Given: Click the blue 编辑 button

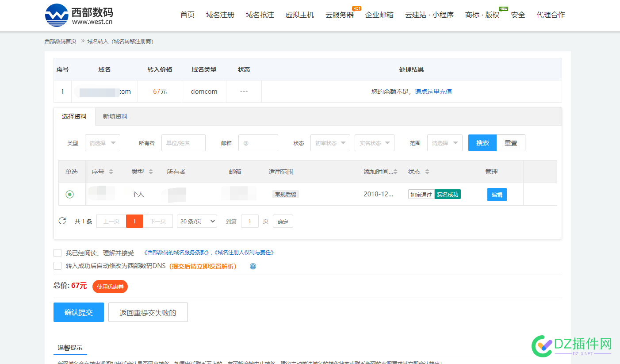Looking at the screenshot, I should [x=497, y=195].
